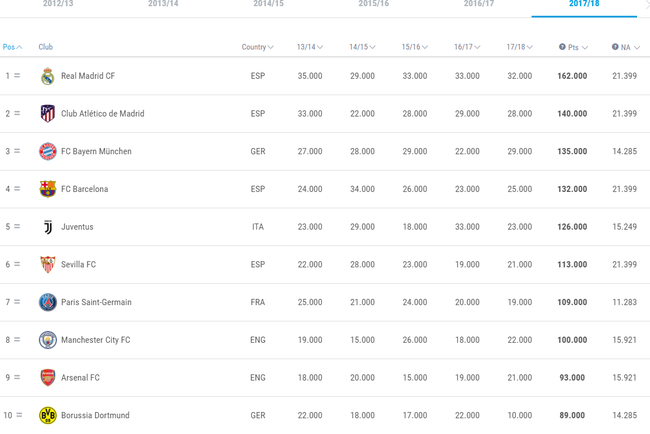Click PSG's 11.283 NA coefficient
The height and width of the screenshot is (434, 650).
click(x=624, y=302)
